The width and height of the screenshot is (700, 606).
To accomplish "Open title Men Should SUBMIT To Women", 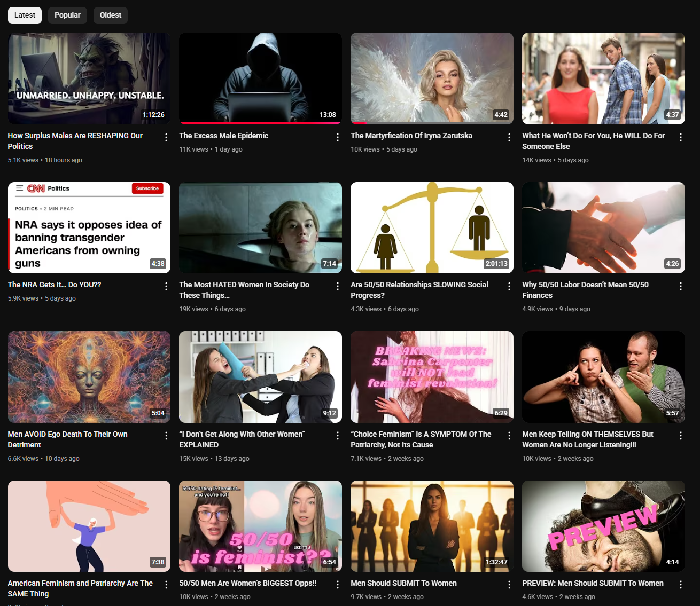I will [x=403, y=583].
